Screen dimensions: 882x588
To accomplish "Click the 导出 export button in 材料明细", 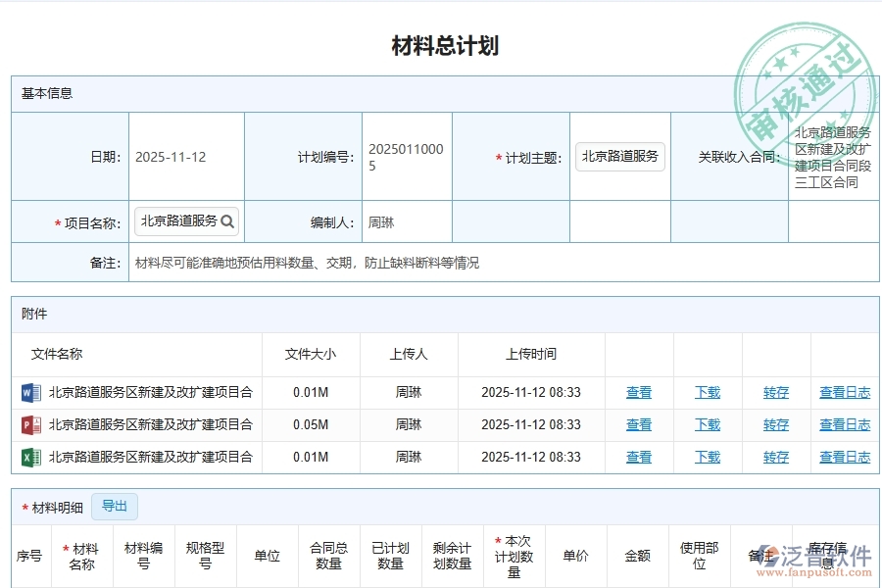I will click(x=115, y=506).
